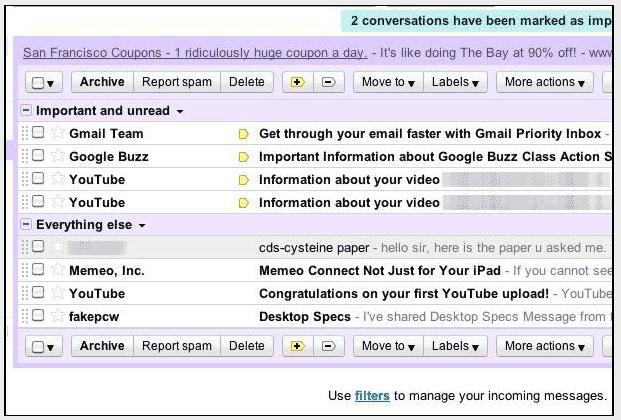
Task: Open the Desktop Specs email
Action: tap(305, 316)
